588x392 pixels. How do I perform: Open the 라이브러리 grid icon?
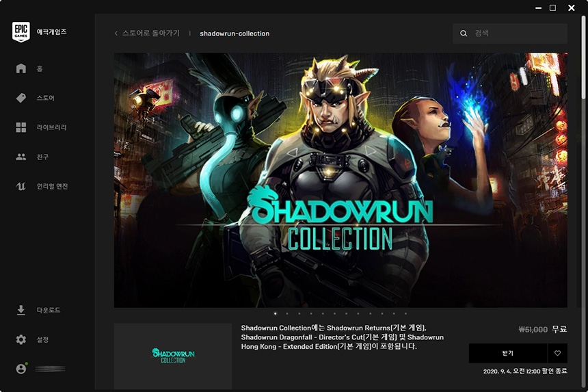click(21, 127)
